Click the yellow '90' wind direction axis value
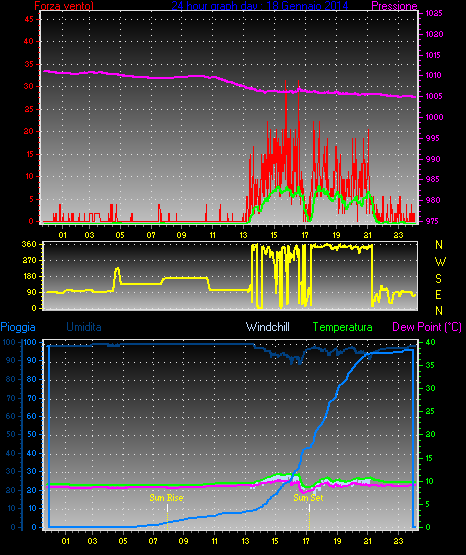 click(x=32, y=292)
